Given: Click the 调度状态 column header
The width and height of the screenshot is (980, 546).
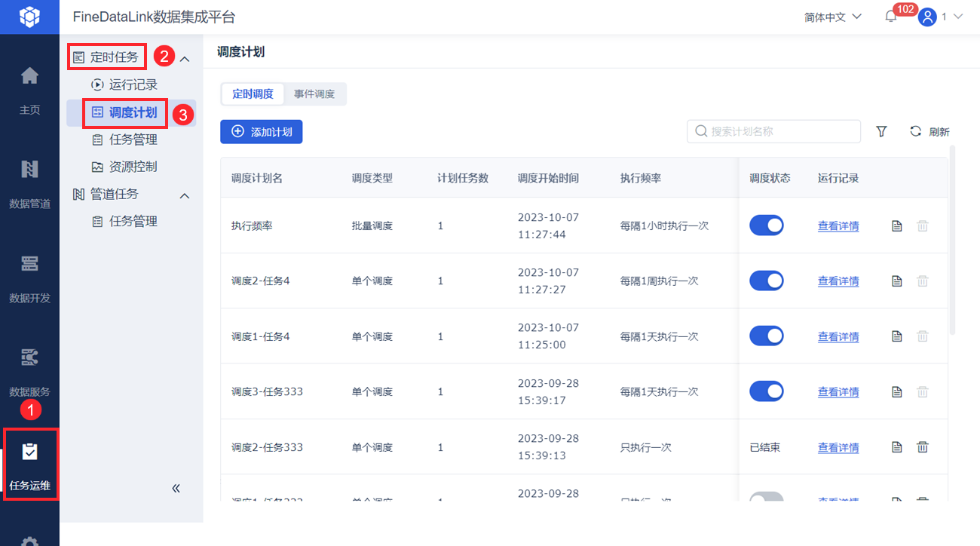Looking at the screenshot, I should 770,178.
